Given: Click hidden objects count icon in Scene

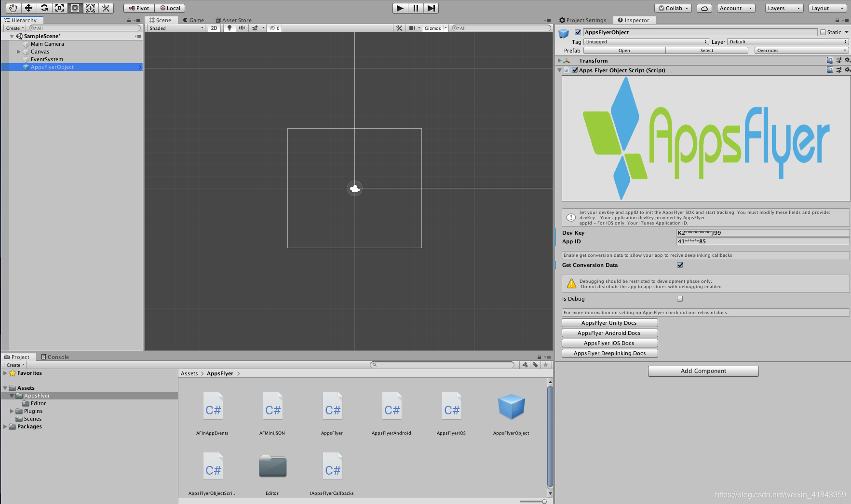Looking at the screenshot, I should (x=275, y=28).
